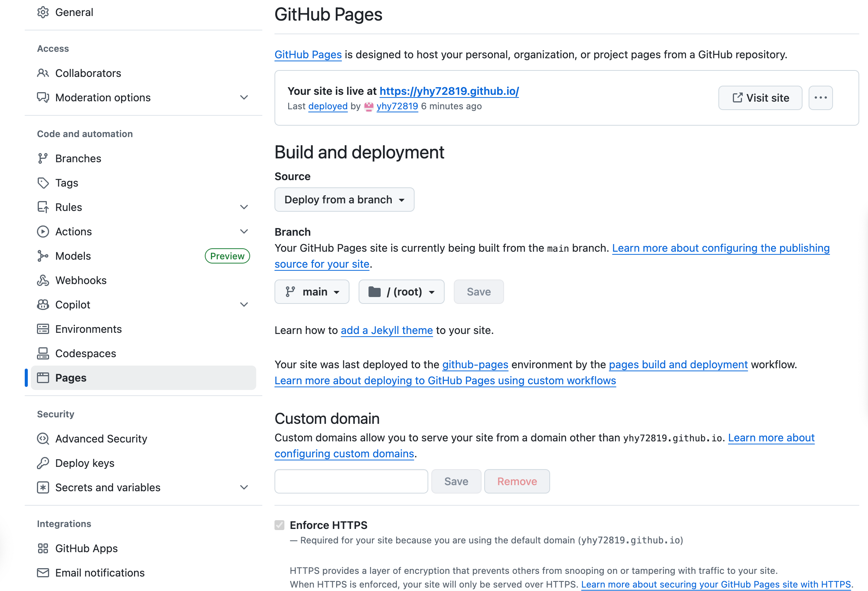Expand the Rules chevron

coord(244,207)
